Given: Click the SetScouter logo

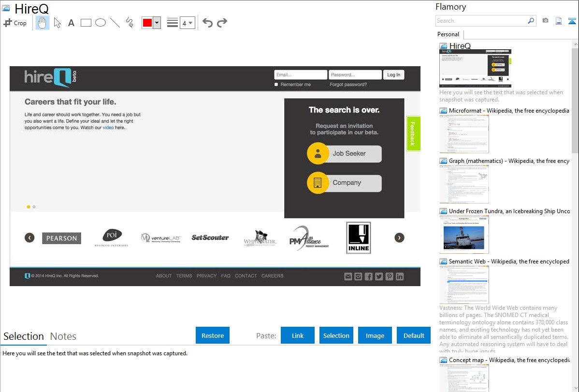Looking at the screenshot, I should pyautogui.click(x=210, y=237).
